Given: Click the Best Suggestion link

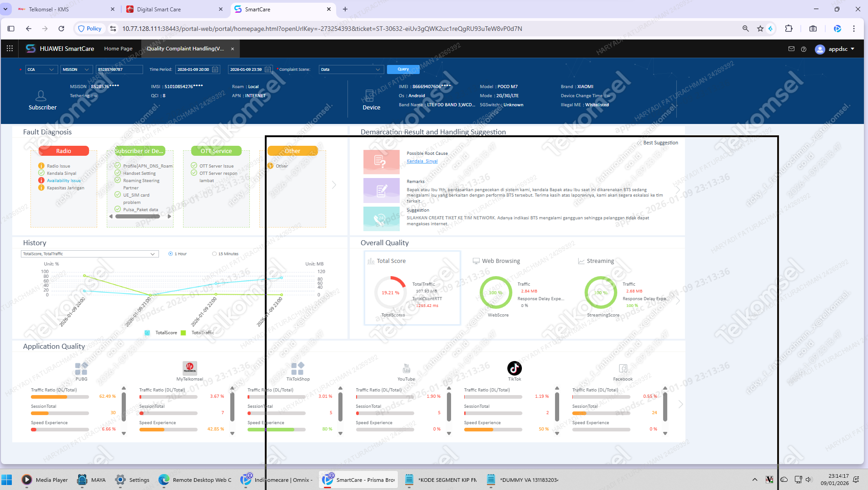Looking at the screenshot, I should [660, 143].
